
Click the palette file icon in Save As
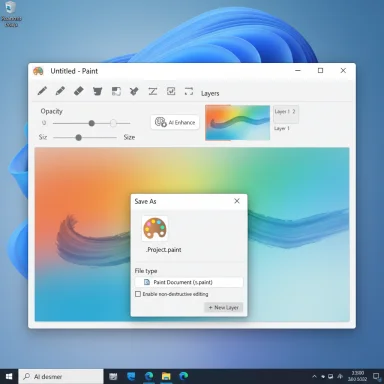(x=155, y=228)
